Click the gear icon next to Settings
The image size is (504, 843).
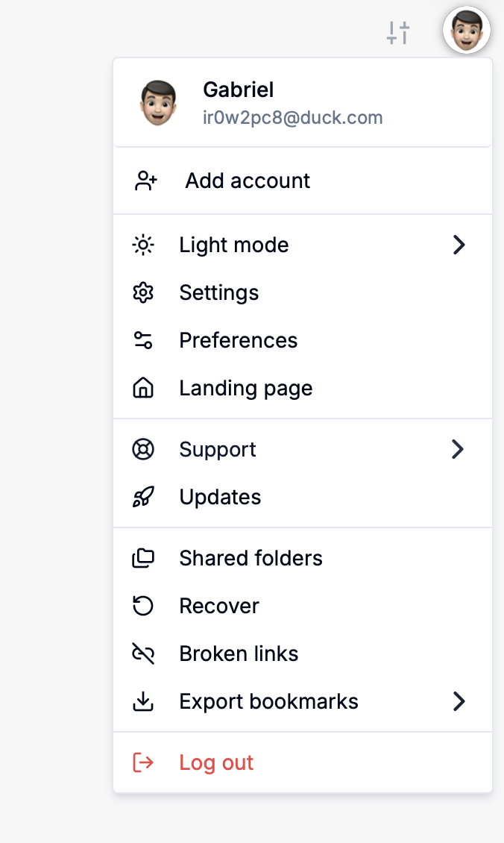click(x=143, y=293)
